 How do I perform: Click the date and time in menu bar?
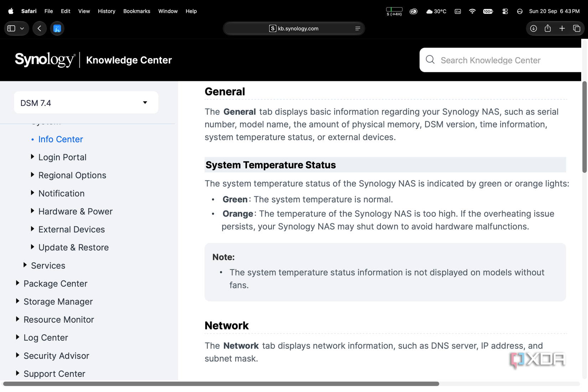[555, 11]
